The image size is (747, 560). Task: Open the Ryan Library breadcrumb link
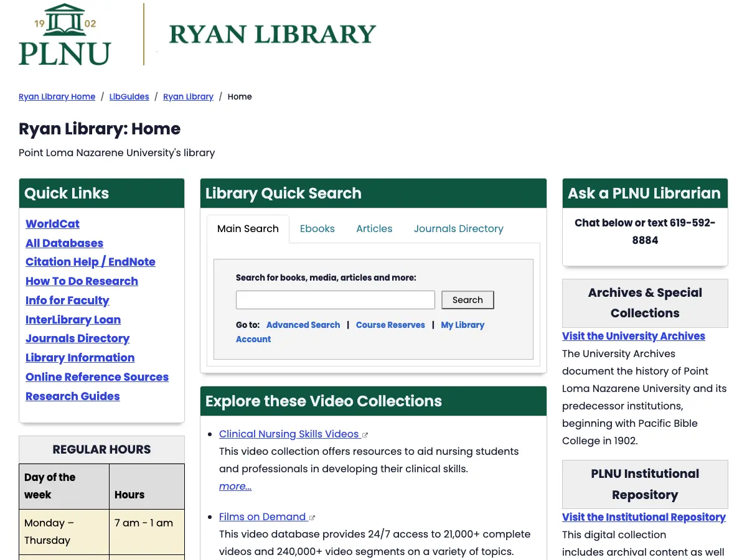click(189, 96)
